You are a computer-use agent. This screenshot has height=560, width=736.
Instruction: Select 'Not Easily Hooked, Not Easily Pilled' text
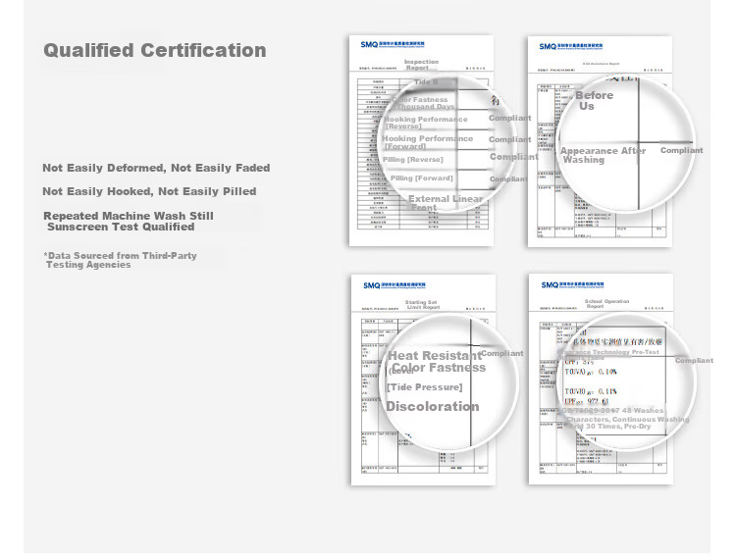149,191
